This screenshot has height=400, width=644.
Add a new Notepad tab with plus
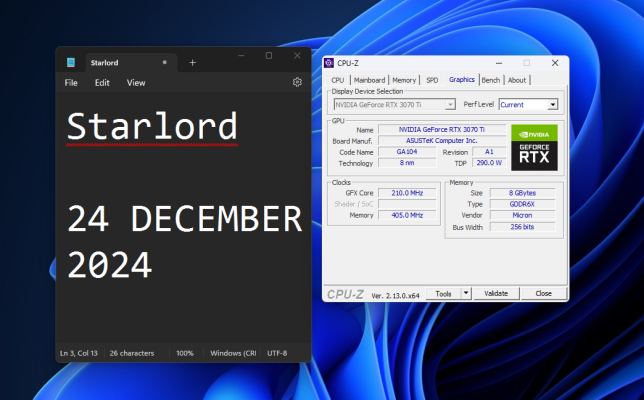point(193,62)
